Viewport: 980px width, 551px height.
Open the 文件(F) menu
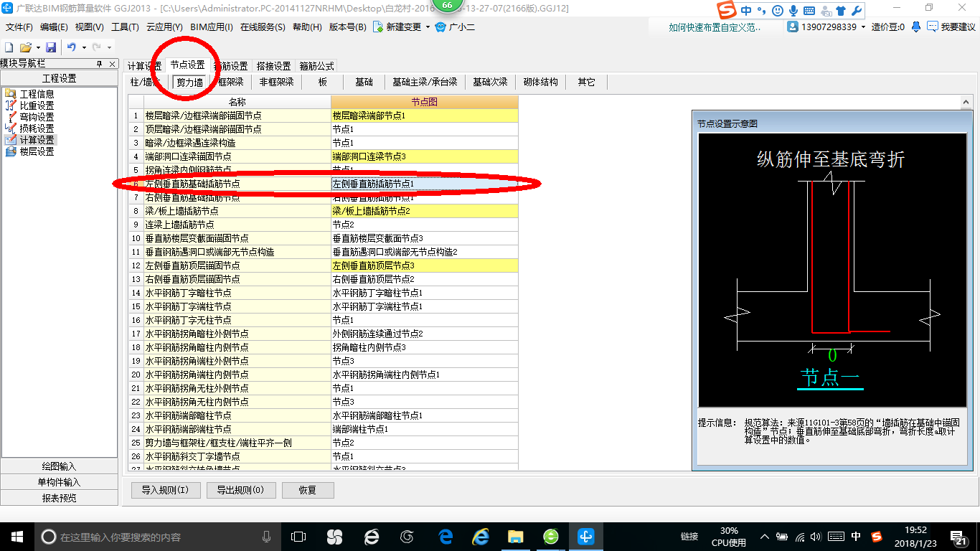tap(19, 27)
